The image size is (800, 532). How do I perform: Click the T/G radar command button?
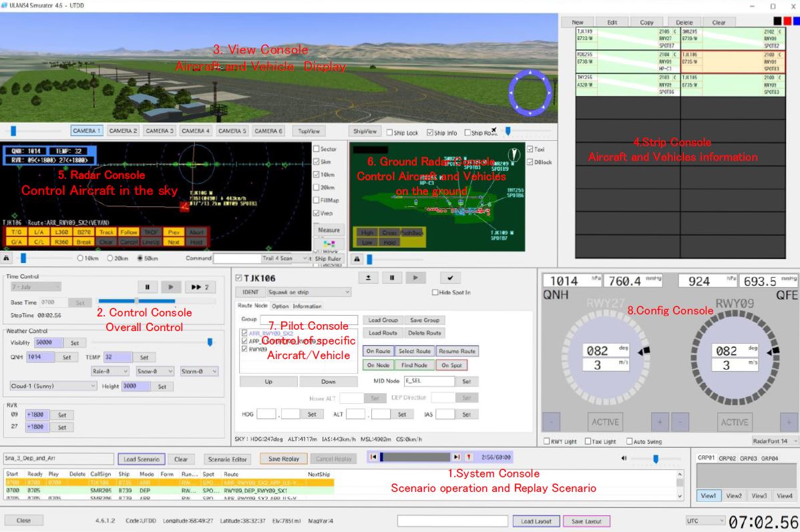[16, 232]
